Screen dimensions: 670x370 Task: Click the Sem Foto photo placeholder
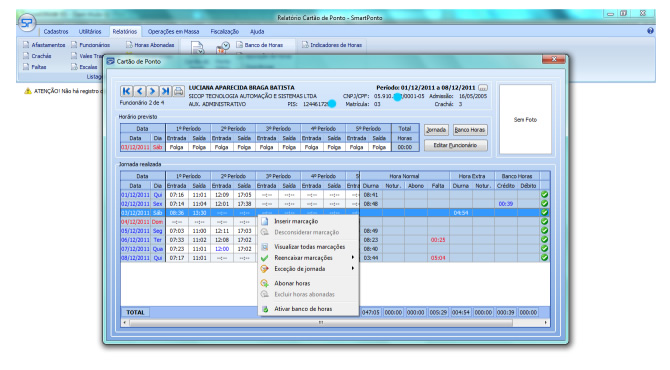[x=525, y=120]
